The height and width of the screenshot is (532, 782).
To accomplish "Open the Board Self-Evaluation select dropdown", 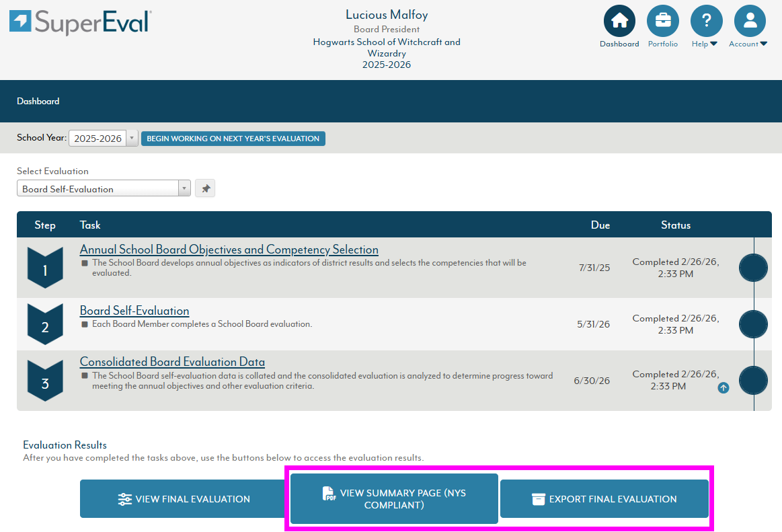I will click(x=104, y=189).
